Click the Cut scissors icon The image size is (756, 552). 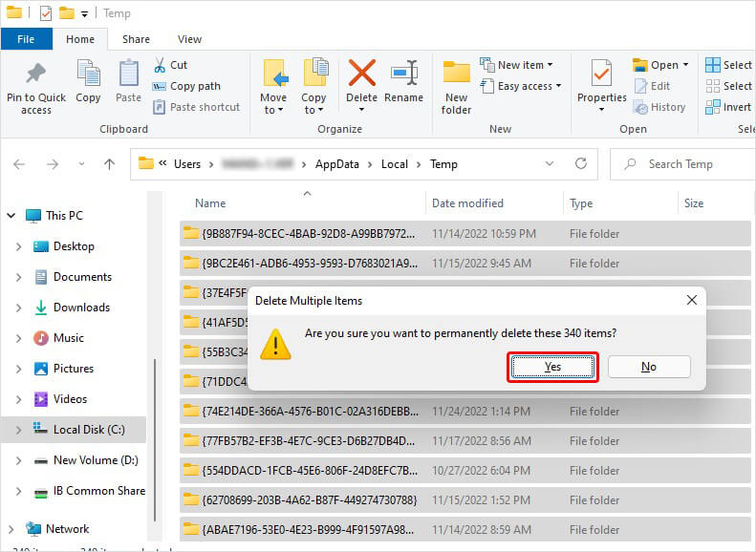click(x=160, y=65)
